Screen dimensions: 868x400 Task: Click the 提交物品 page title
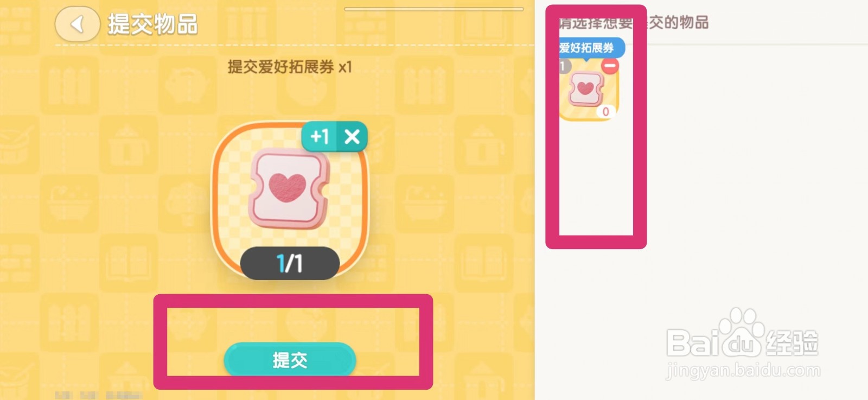point(152,24)
